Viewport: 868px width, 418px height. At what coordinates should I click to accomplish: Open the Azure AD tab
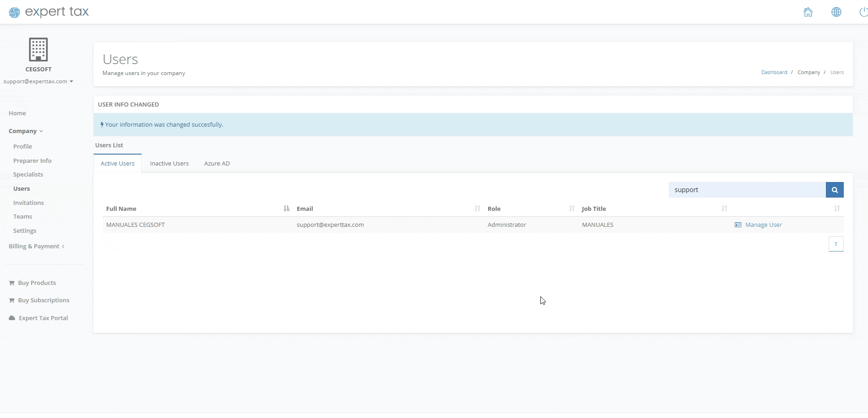pos(217,164)
